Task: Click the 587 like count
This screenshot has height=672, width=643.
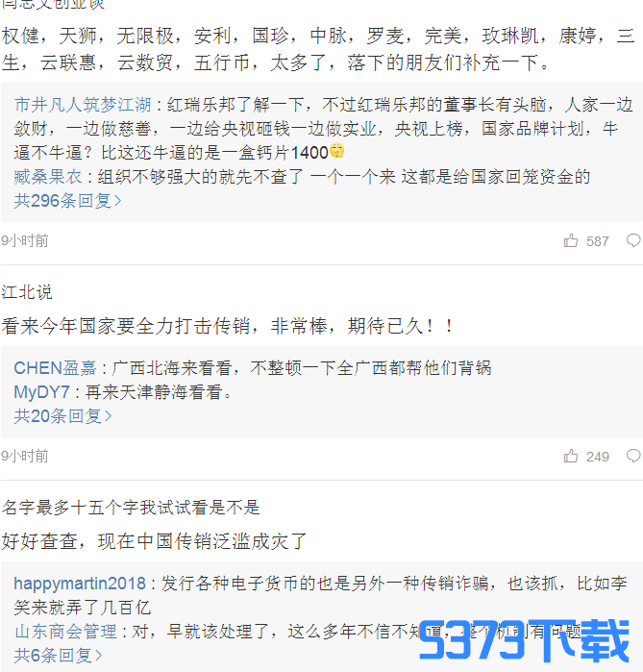Action: coord(598,241)
